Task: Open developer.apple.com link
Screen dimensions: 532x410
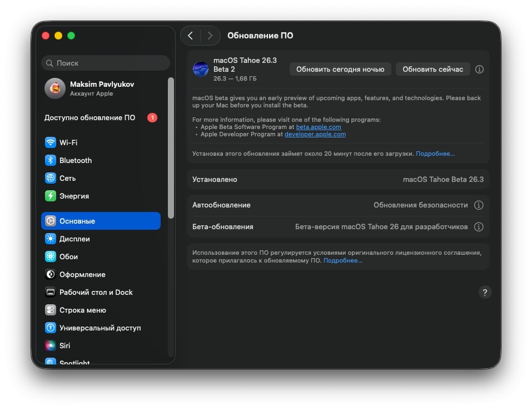Action: 315,135
